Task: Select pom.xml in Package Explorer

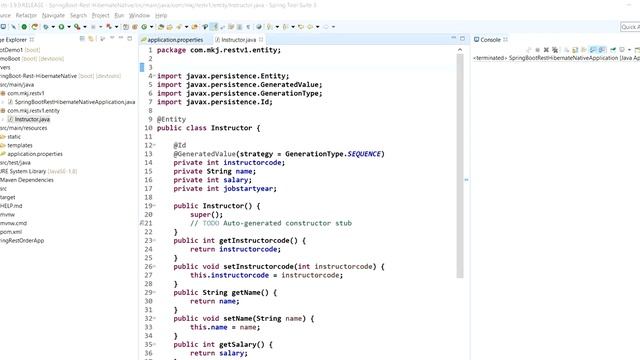Action: pos(11,232)
